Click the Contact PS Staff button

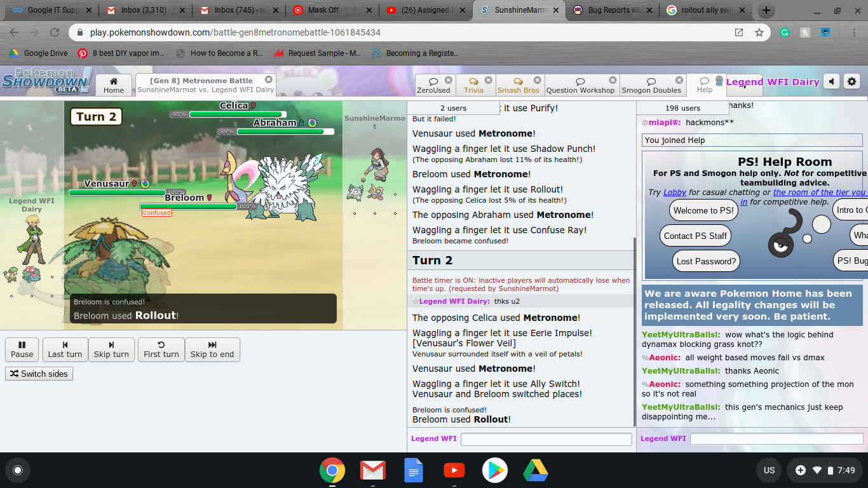pos(695,236)
